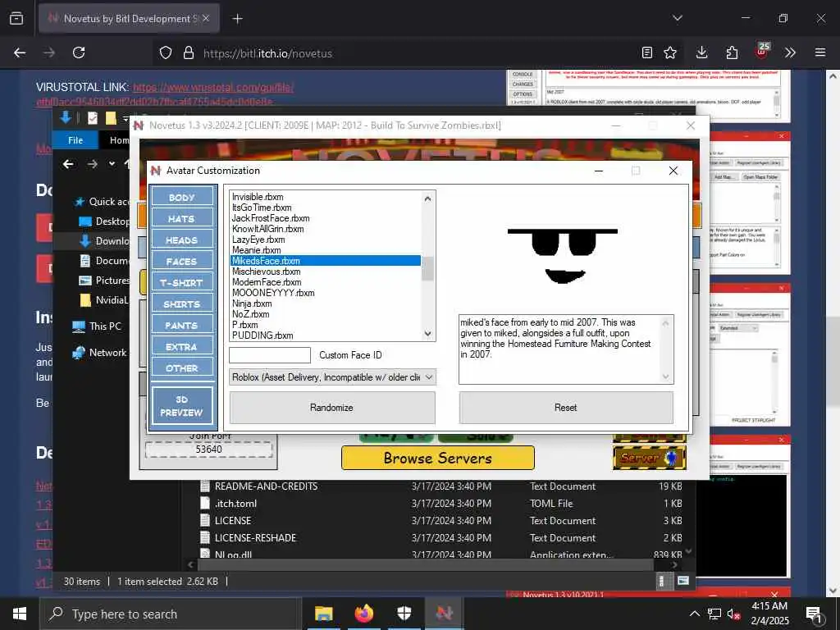Open the PANTS section

coord(181,326)
